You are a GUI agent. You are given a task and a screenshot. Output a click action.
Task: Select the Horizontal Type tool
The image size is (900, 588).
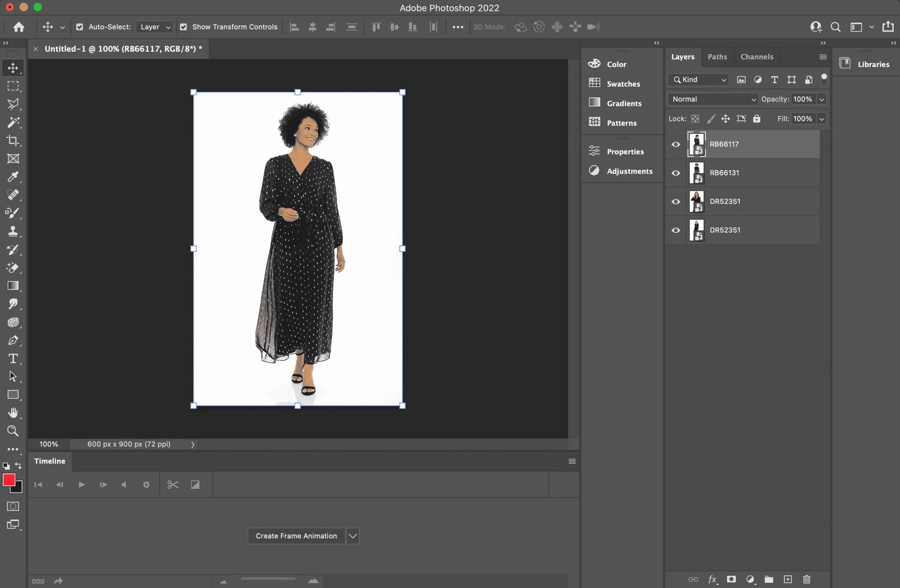coord(13,358)
